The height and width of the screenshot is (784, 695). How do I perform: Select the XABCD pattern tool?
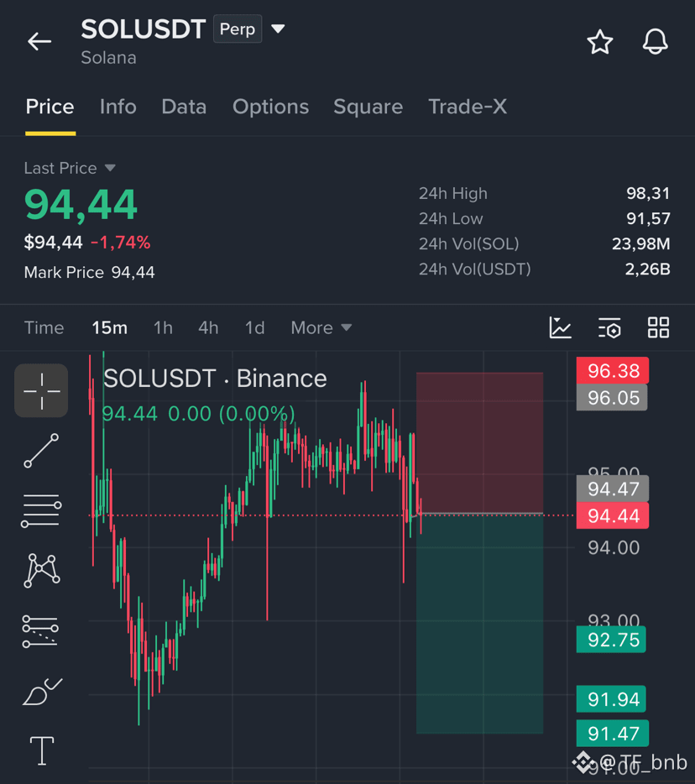pyautogui.click(x=41, y=571)
